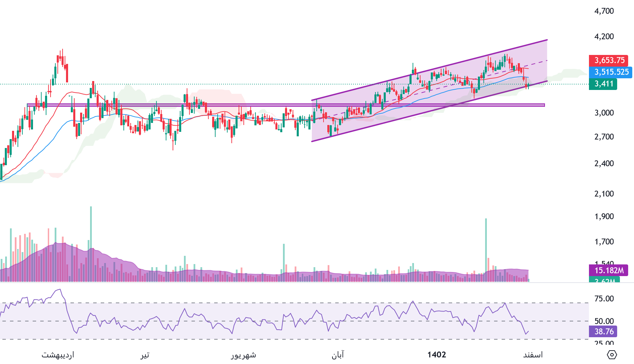Image resolution: width=634 pixels, height=364 pixels.
Task: Click the اردیبهشت label on time axis
Action: [58, 355]
